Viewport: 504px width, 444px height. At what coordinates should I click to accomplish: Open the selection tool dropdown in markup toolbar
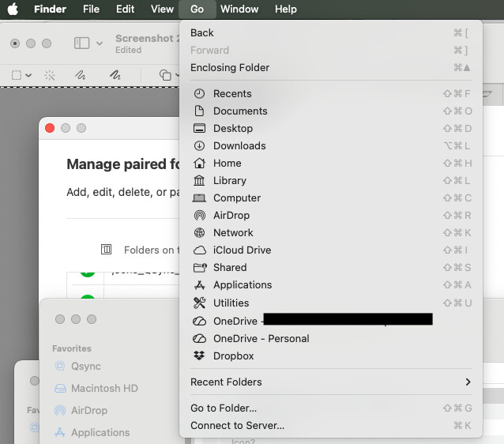pos(21,75)
